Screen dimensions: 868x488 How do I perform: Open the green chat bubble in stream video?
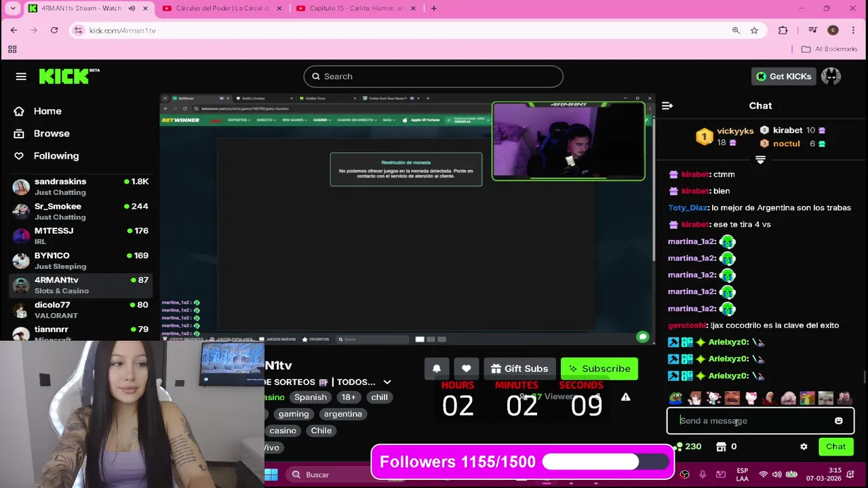pos(642,337)
